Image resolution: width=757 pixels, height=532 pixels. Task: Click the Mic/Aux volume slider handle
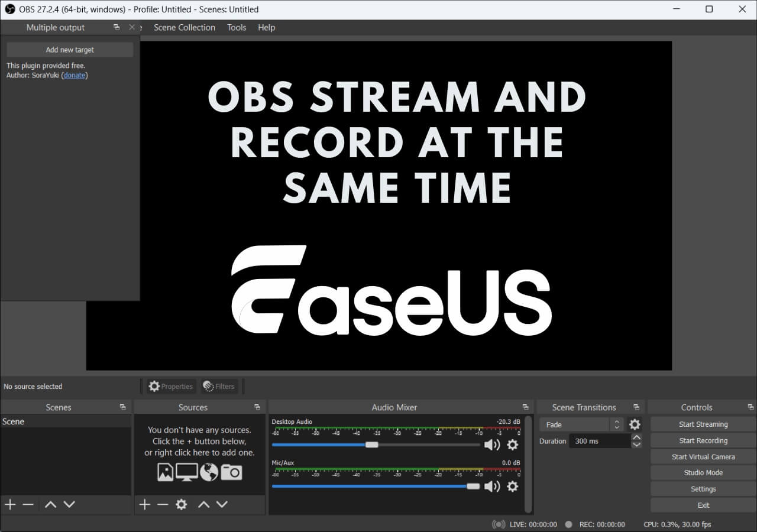point(473,486)
